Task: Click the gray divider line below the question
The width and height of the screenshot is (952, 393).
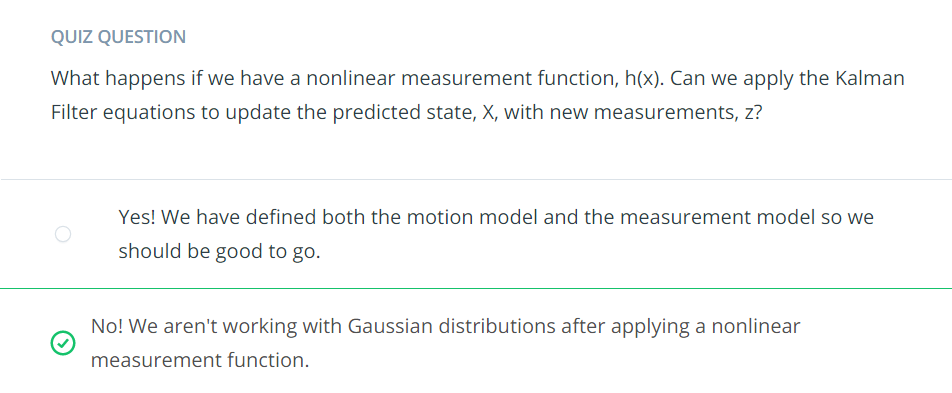Action: [x=476, y=179]
